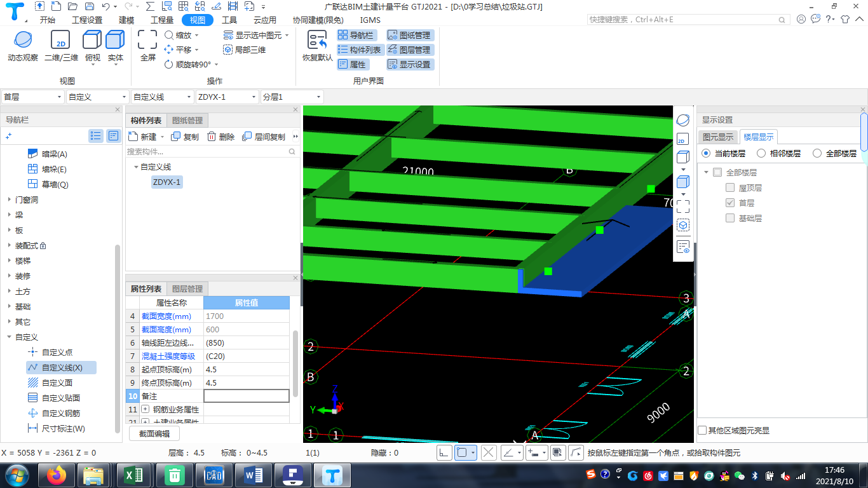868x488 pixels.
Task: Open Excel from the taskbar
Action: point(134,474)
